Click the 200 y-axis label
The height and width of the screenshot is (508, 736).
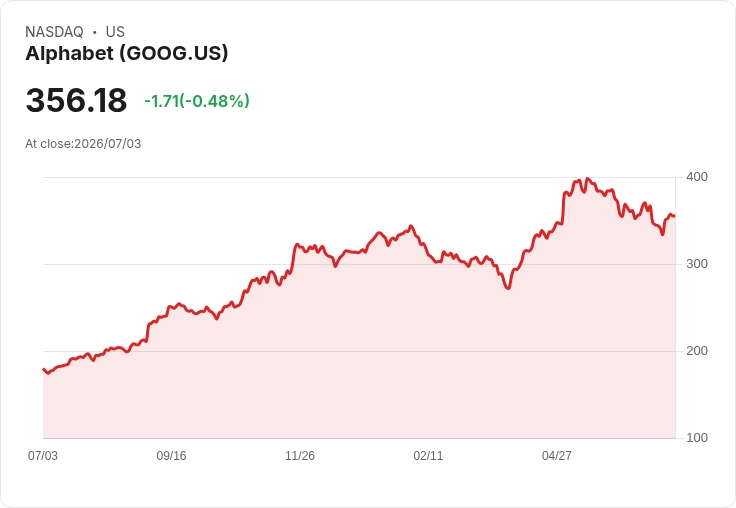tap(697, 351)
